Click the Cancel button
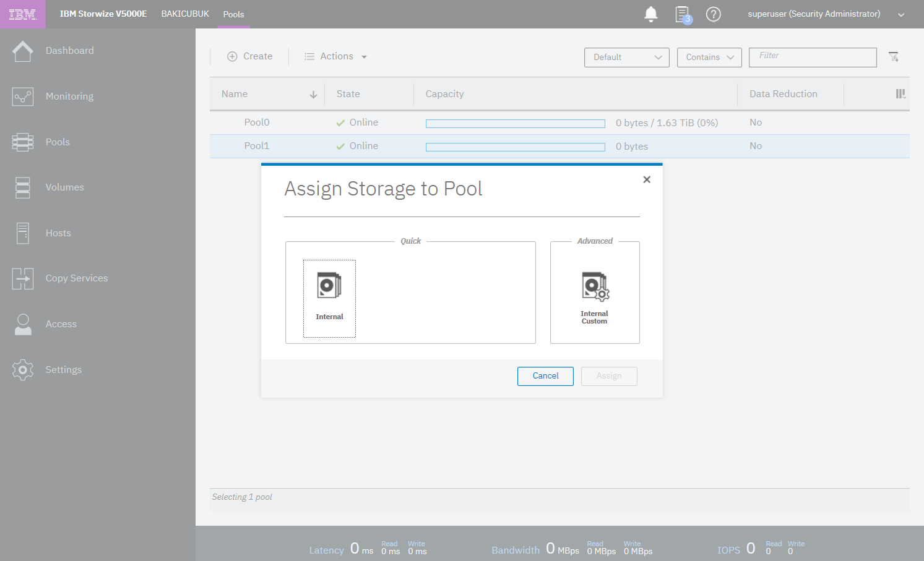Image resolution: width=924 pixels, height=561 pixels. point(545,376)
